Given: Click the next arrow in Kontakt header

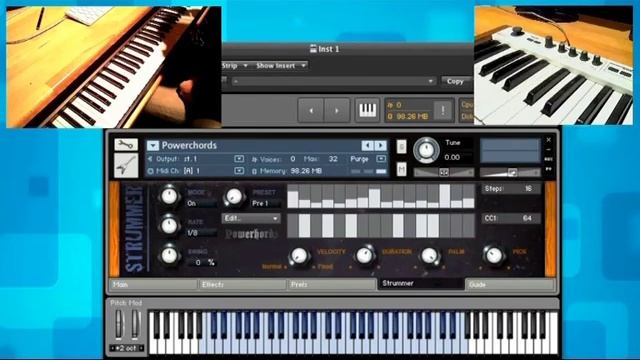Looking at the screenshot, I should coord(337,110).
